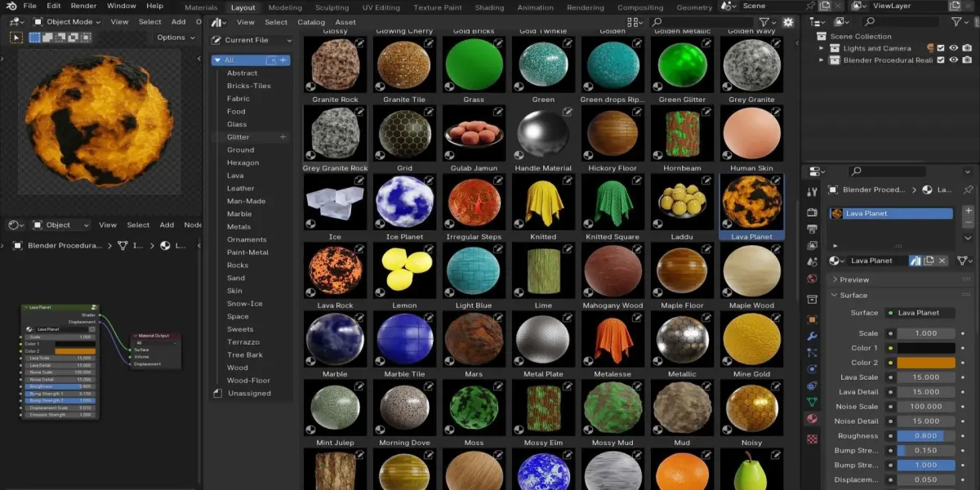980x490 pixels.
Task: Open the asset browser editor type icon
Action: pyautogui.click(x=217, y=22)
